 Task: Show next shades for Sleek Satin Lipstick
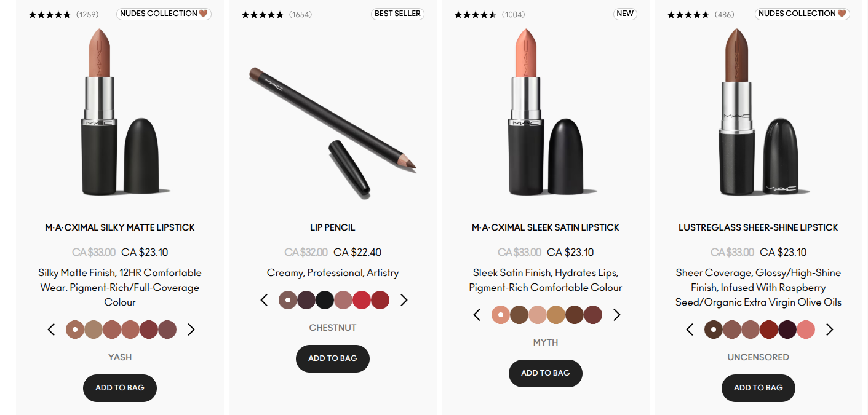point(617,315)
